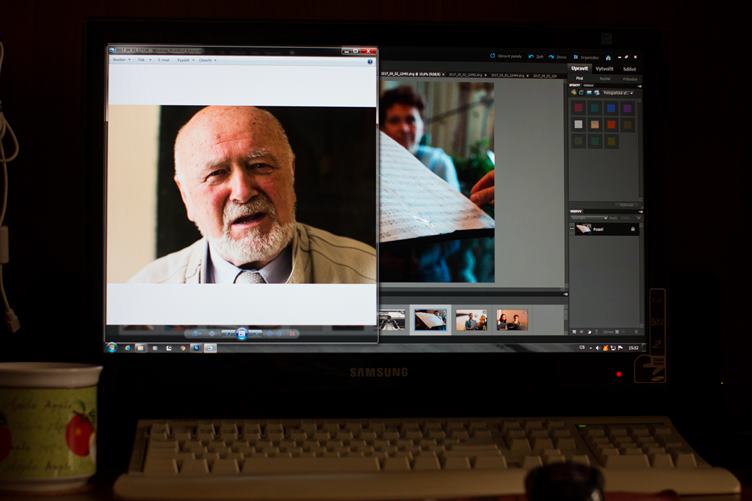The width and height of the screenshot is (752, 501).
Task: Collapse the Effects panel with its corner arrow
Action: [x=639, y=86]
